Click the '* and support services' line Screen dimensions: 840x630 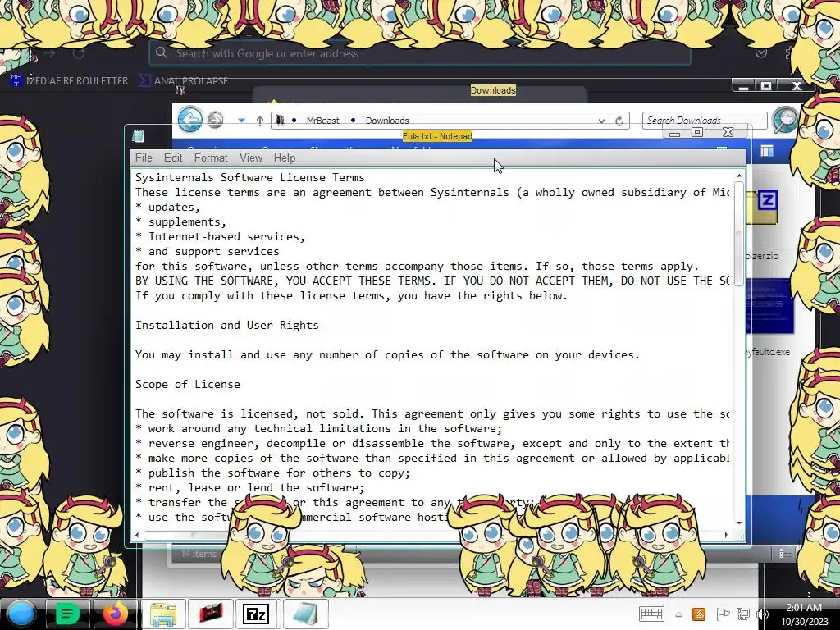click(208, 251)
